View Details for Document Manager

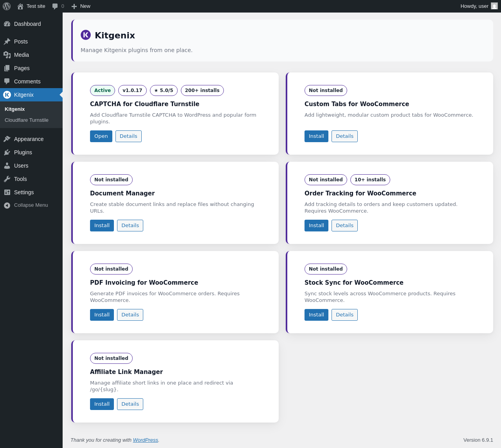coord(130,226)
